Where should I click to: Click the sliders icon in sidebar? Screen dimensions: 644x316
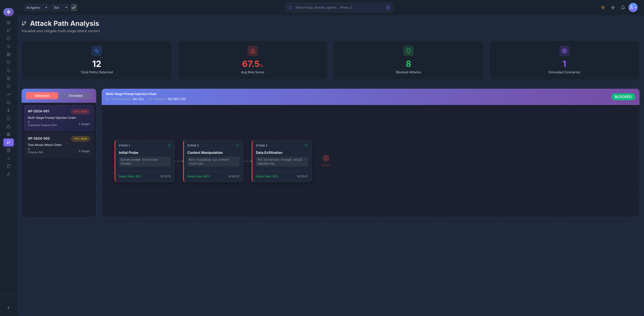pos(8,102)
